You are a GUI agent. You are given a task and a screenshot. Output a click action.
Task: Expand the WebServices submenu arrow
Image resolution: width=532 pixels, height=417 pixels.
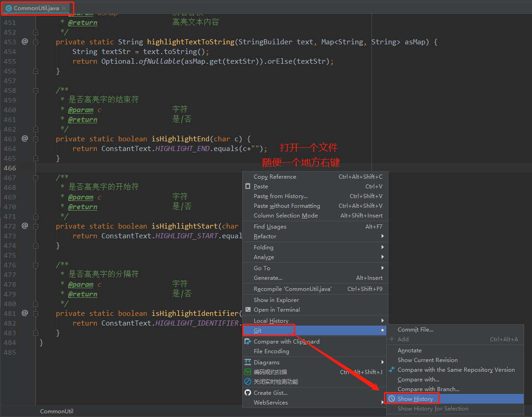(383, 402)
